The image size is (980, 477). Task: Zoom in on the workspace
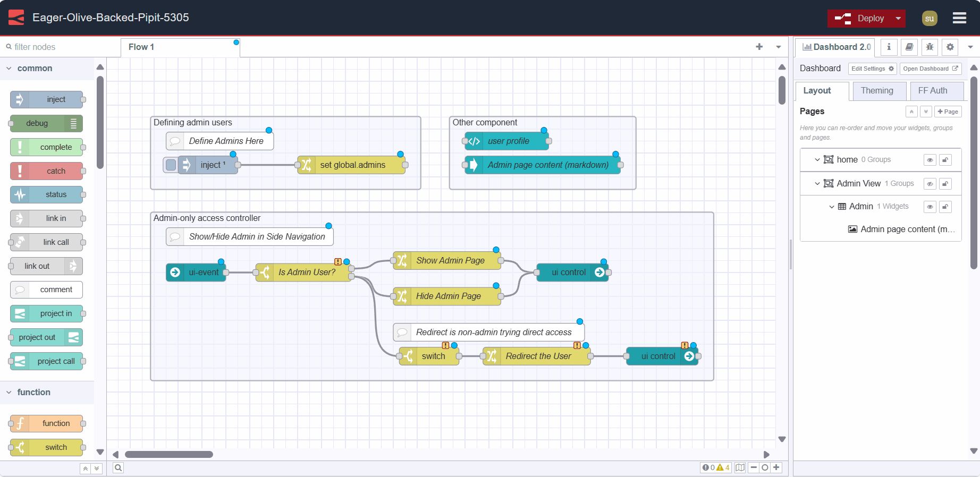point(776,467)
